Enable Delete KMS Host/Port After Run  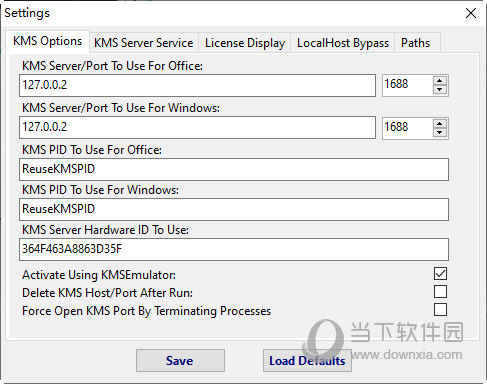440,292
